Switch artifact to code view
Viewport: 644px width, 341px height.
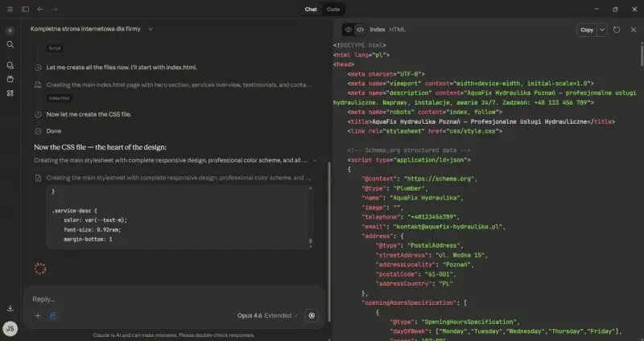point(360,30)
